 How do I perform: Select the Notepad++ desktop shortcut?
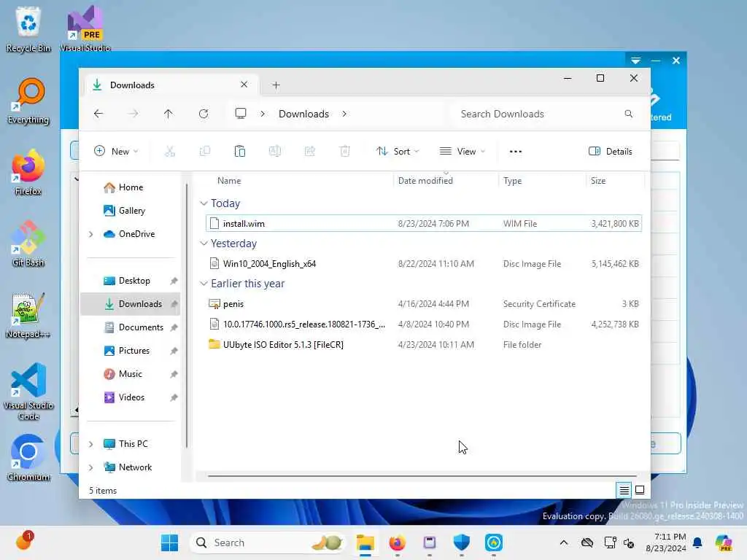[28, 315]
